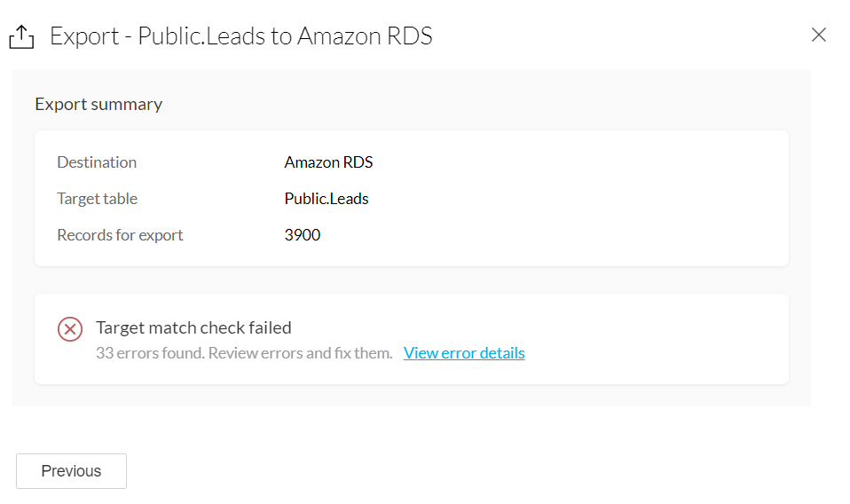Screen dimensions: 850x504
Task: Close the export dialog with the X
Action: point(818,35)
